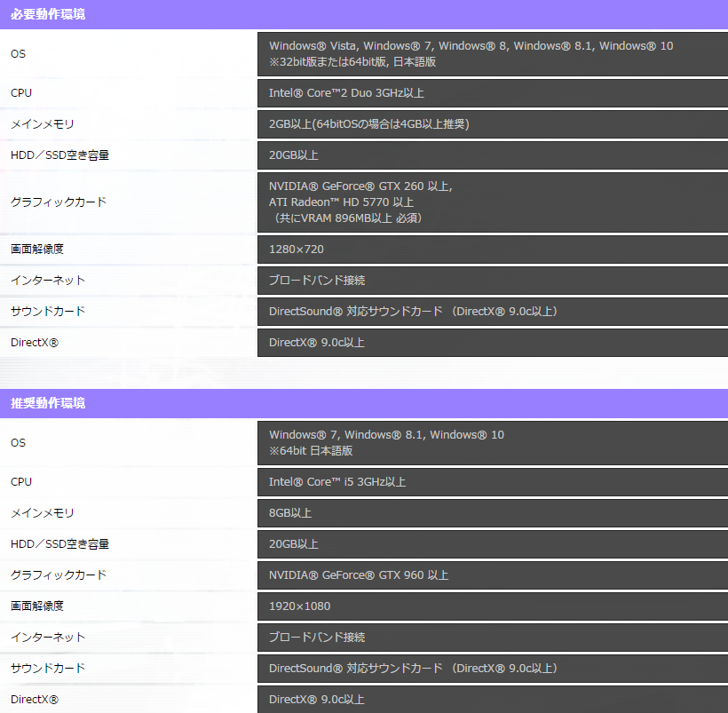This screenshot has height=713, width=728.
Task: Click the minimum 20GB以上 storage cell
Action: [493, 155]
